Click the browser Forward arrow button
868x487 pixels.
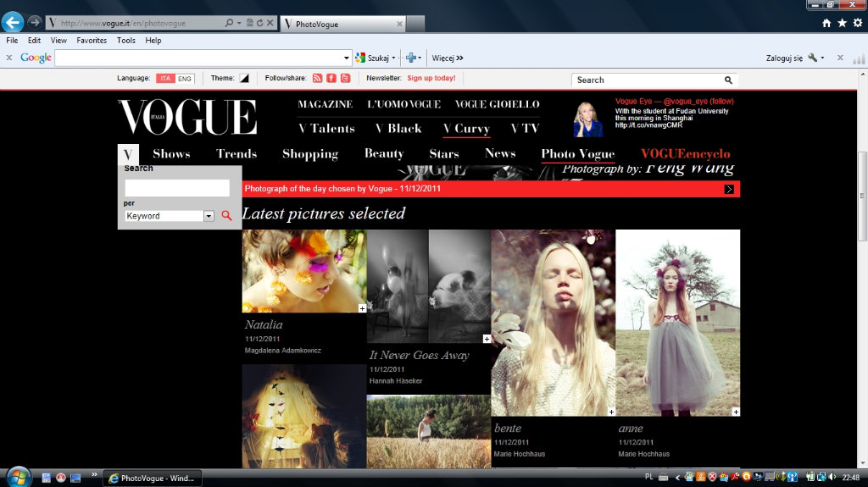coord(35,22)
